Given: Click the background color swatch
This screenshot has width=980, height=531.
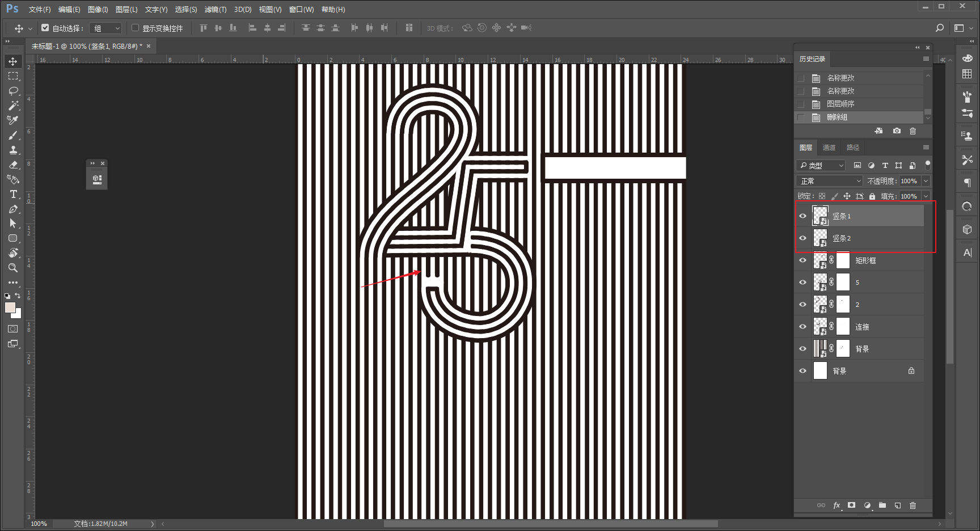Looking at the screenshot, I should [18, 314].
